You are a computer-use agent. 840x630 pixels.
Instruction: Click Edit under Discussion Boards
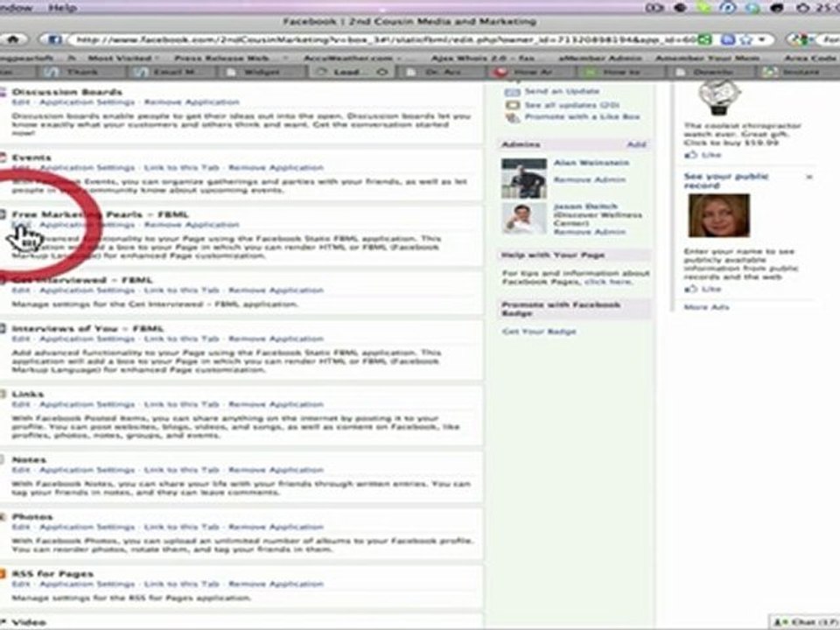pyautogui.click(x=21, y=101)
